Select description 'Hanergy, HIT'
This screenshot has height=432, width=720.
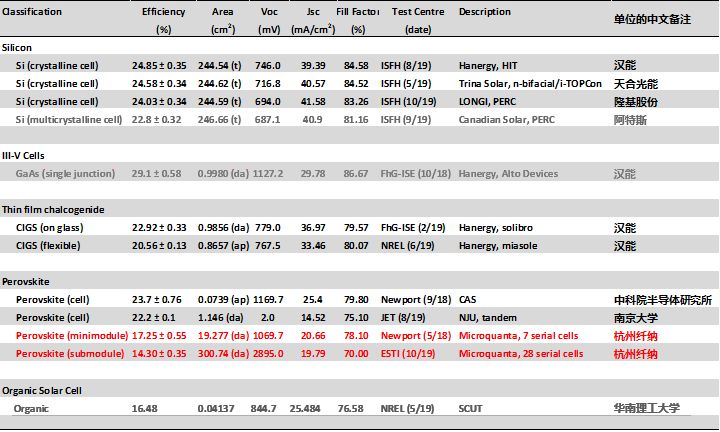488,66
